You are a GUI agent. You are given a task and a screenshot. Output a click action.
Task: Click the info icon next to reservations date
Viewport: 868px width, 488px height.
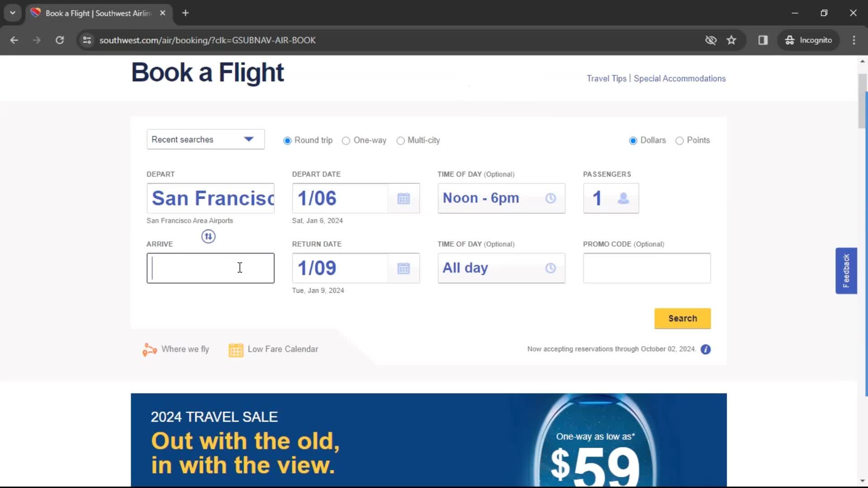tap(705, 348)
